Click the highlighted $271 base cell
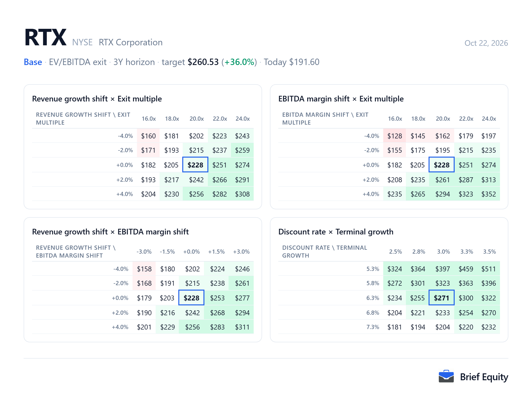532x396 pixels. (442, 298)
